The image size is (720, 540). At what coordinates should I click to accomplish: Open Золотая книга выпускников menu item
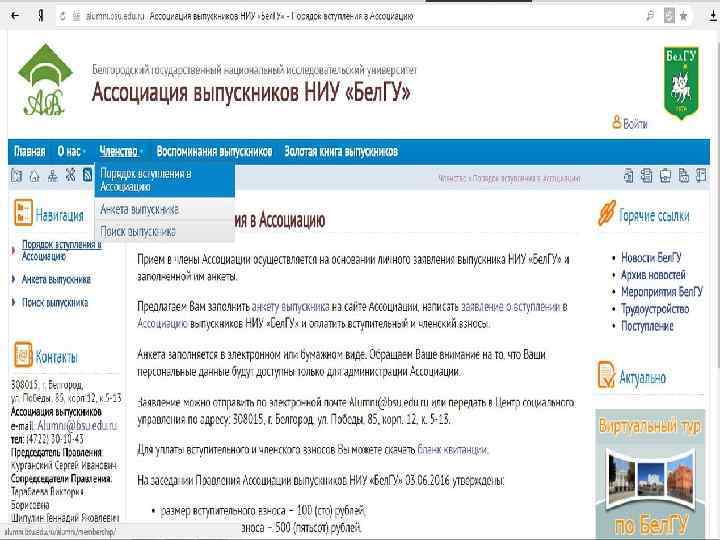pos(341,152)
